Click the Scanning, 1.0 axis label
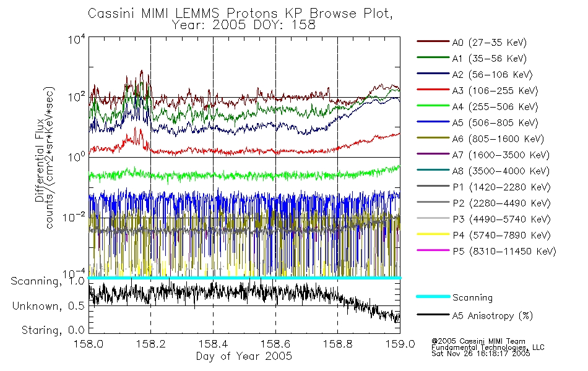The width and height of the screenshot is (588, 371). [48, 281]
